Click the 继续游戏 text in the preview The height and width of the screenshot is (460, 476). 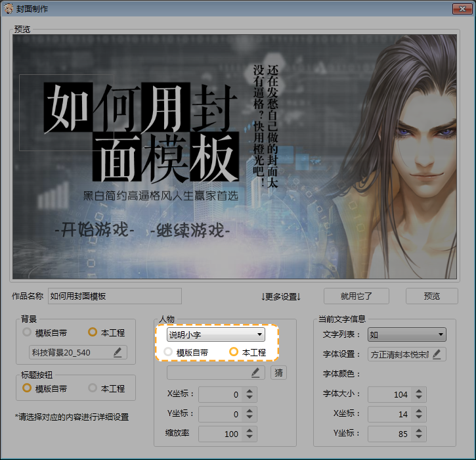[190, 231]
